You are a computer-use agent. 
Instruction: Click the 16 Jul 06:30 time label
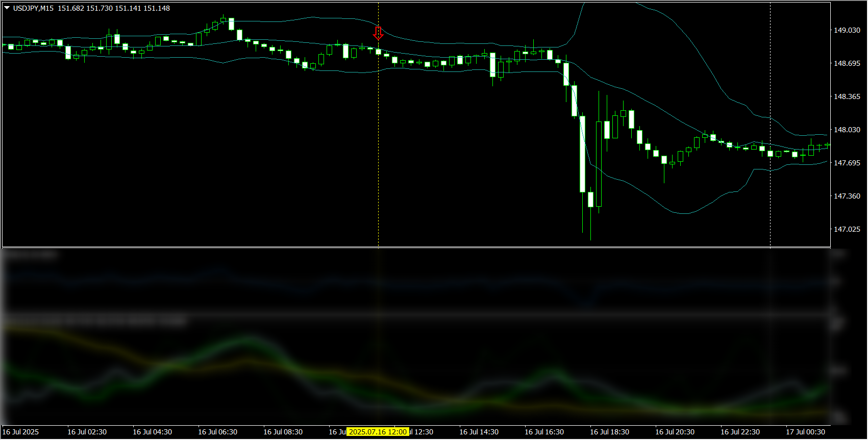[218, 432]
